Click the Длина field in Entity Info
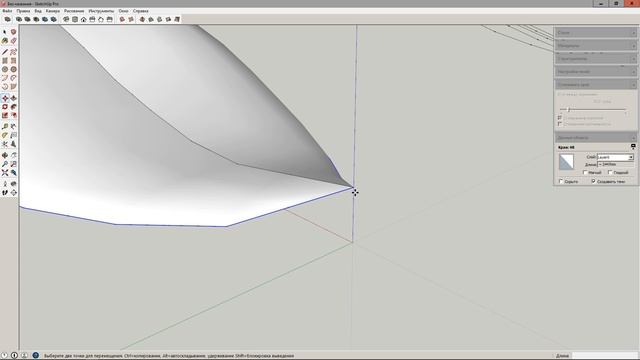Viewport: 640px width, 360px height. (x=615, y=164)
